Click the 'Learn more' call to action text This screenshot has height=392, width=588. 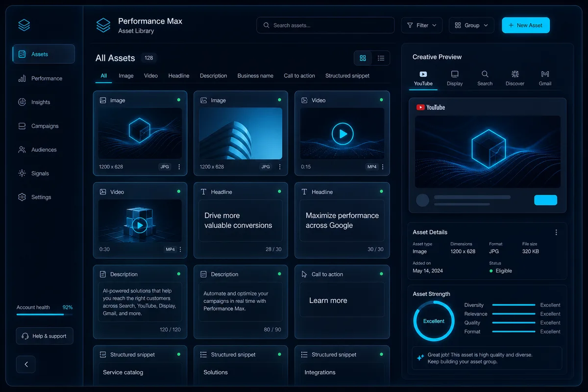click(328, 300)
